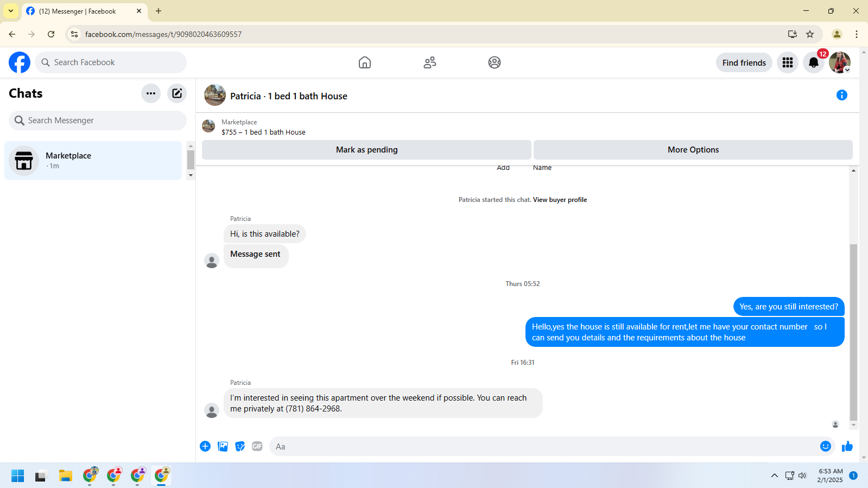Open More Options for listing
Screen dimensions: 868x488
coord(693,150)
